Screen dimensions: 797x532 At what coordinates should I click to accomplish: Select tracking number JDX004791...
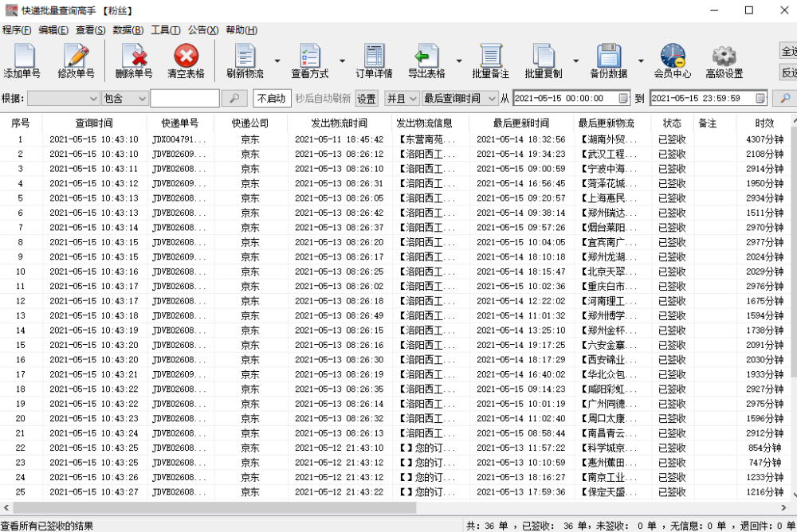(x=179, y=139)
